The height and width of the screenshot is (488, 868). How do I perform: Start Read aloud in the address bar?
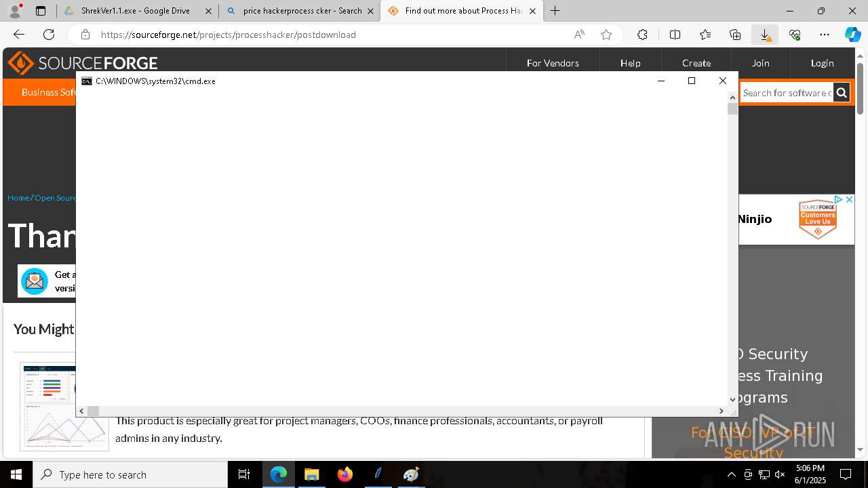pyautogui.click(x=579, y=35)
